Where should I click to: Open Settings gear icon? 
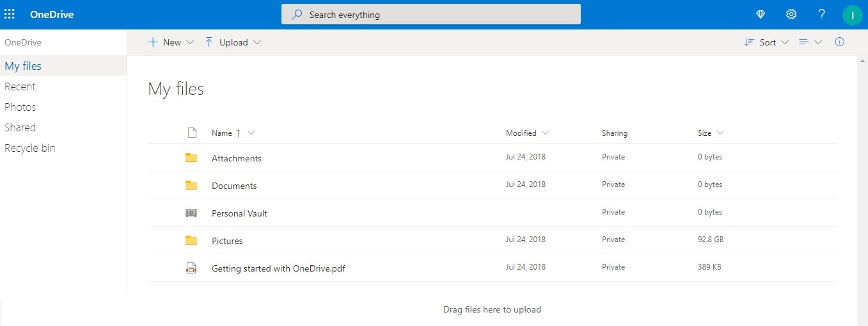[791, 14]
